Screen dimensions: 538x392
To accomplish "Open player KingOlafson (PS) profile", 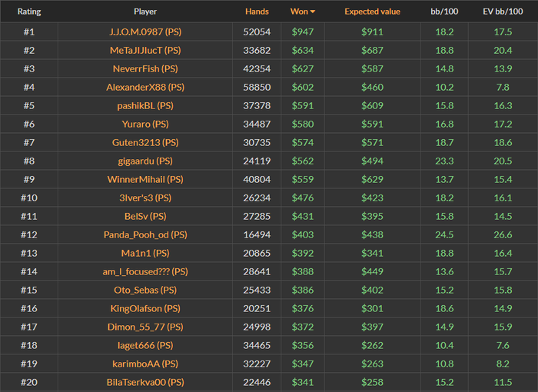I will click(145, 308).
